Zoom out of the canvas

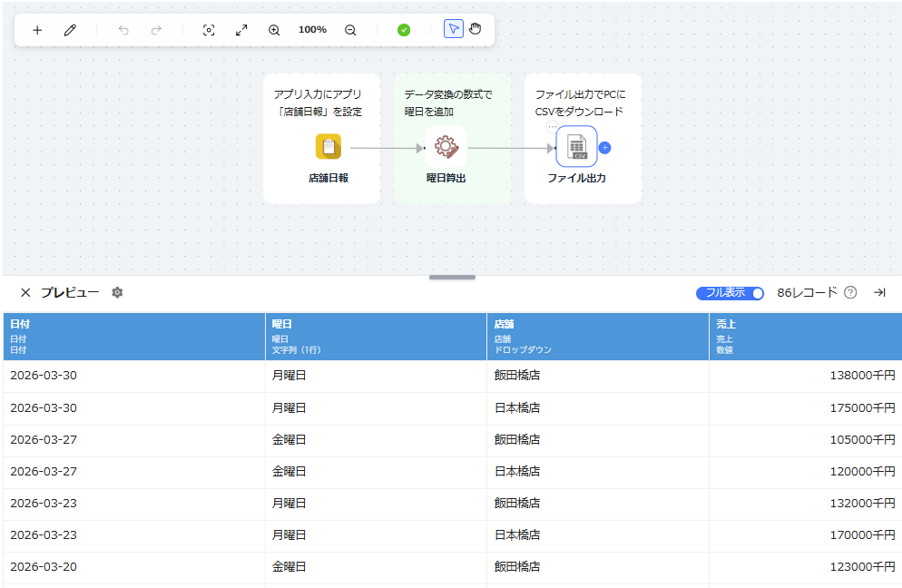pos(350,30)
